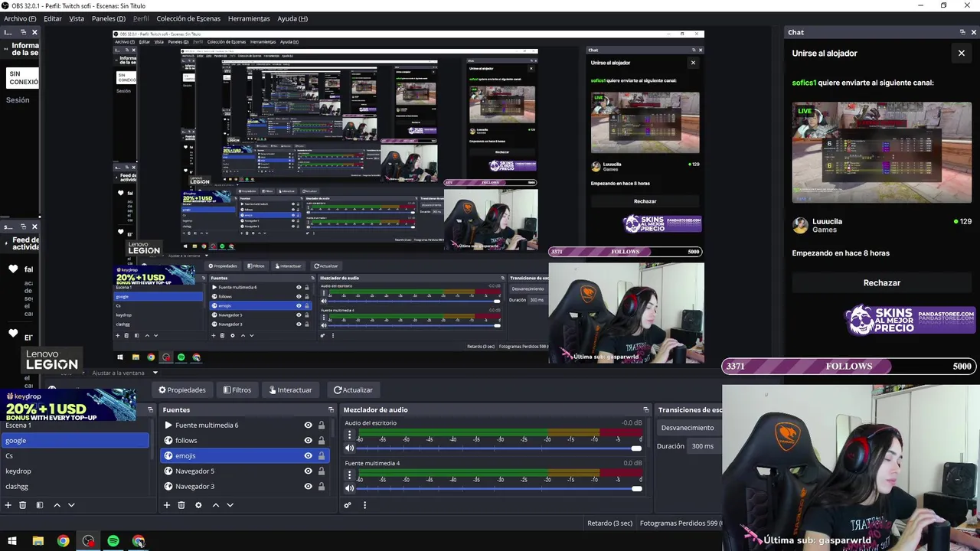The image size is (980, 551).
Task: Click the Interactuar button
Action: point(290,390)
